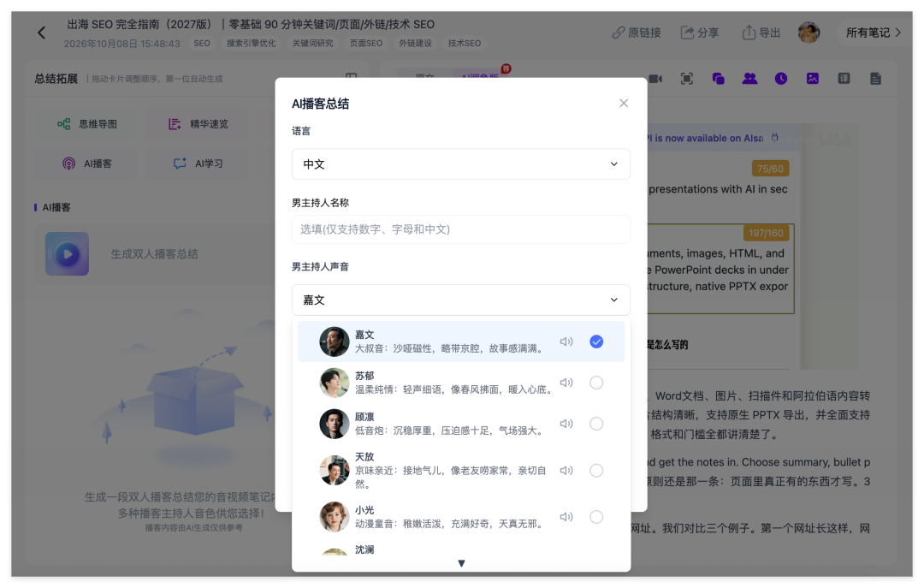This screenshot has width=924, height=588.
Task: Preview 顾凛 voice with speaker icon
Action: [566, 424]
